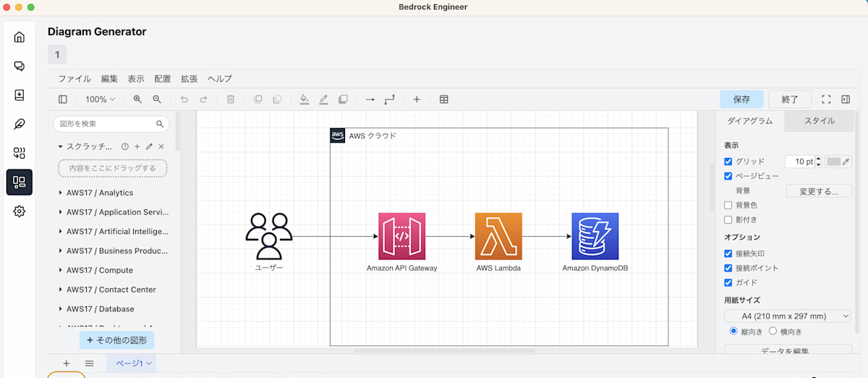Click the zoom out magnifier
This screenshot has width=868, height=378.
157,99
